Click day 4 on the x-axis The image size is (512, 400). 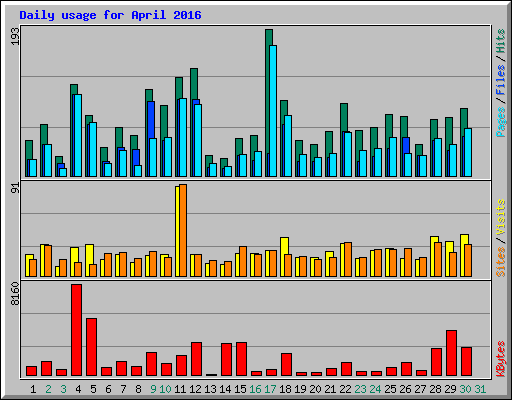click(78, 389)
